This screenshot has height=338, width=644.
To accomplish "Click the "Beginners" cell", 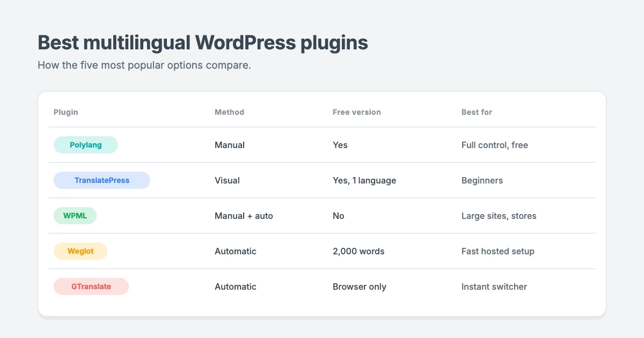I will [482, 180].
